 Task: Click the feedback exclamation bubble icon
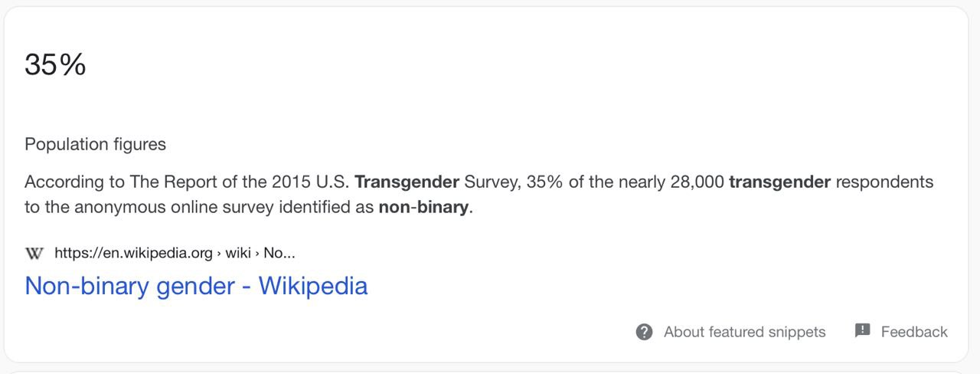863,331
